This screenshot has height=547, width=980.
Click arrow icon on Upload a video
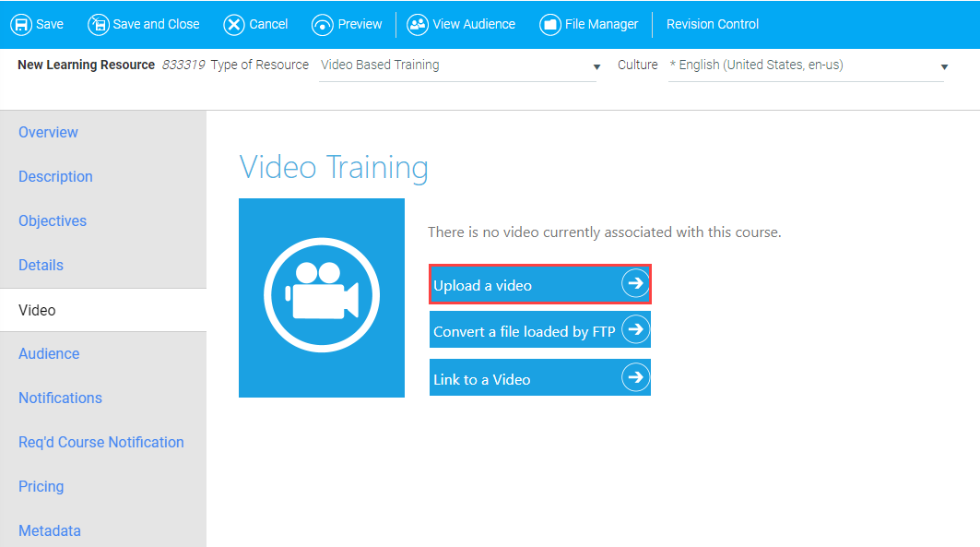coord(634,284)
